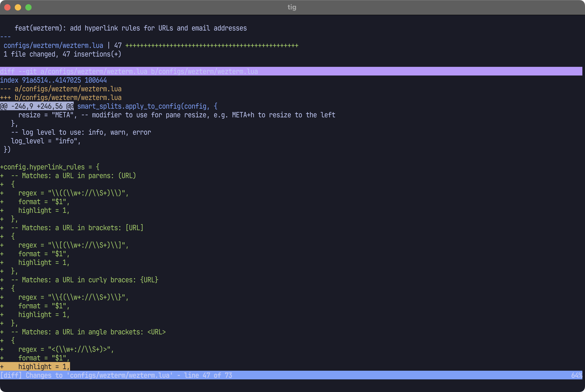Click the '--- a/configs/wezterm/wezterm.lua' line
The image size is (585, 392).
61,89
